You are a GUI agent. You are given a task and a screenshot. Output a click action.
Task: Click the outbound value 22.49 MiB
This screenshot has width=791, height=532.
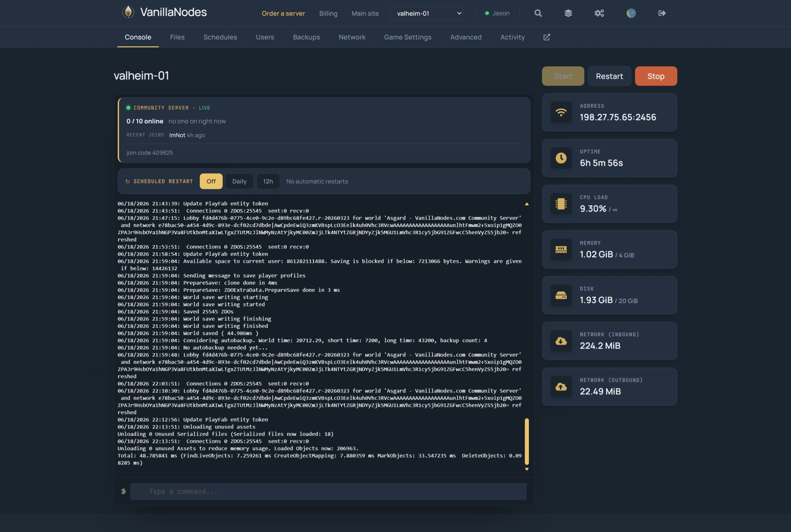point(600,391)
